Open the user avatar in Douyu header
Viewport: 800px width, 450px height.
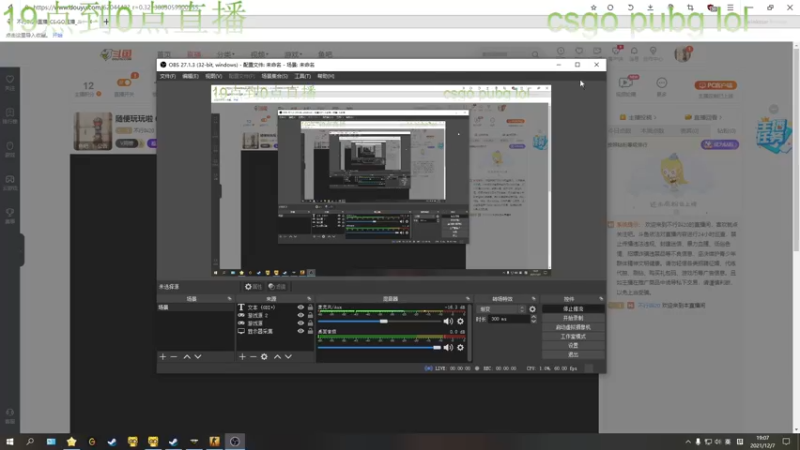coord(682,54)
